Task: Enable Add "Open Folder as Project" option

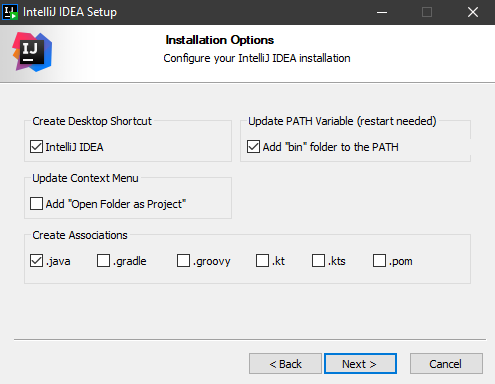Action: 36,204
